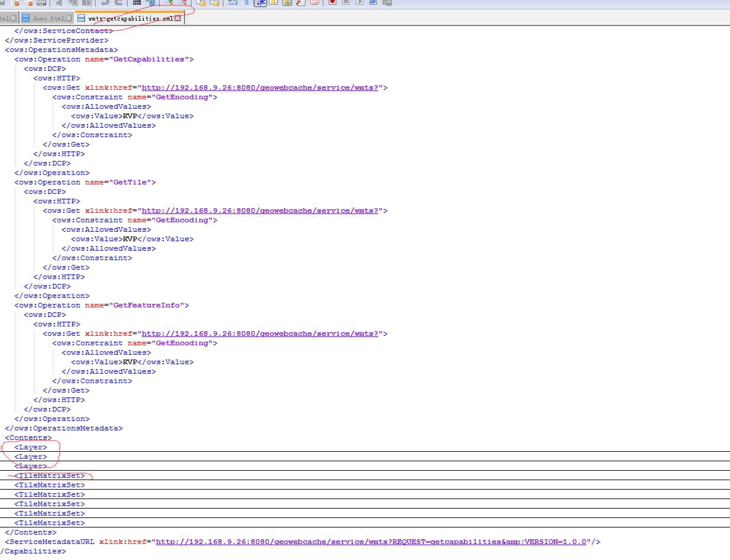730x560 pixels.
Task: Start macro recording with red circle icon
Action: coord(332,2)
